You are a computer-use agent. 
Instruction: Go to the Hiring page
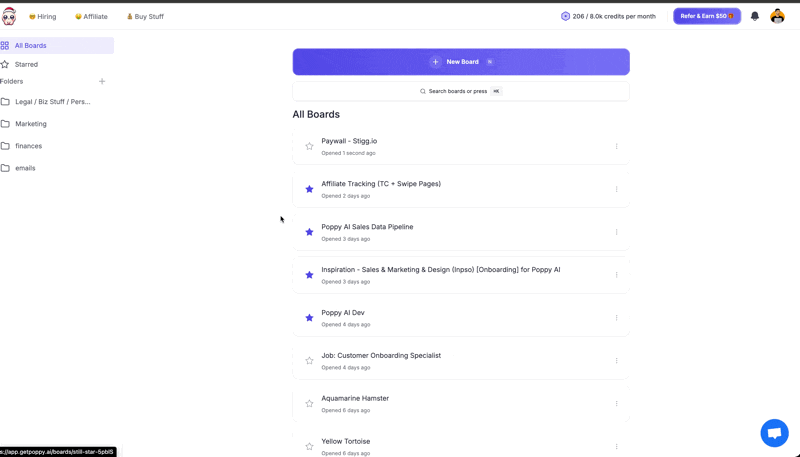[x=42, y=16]
